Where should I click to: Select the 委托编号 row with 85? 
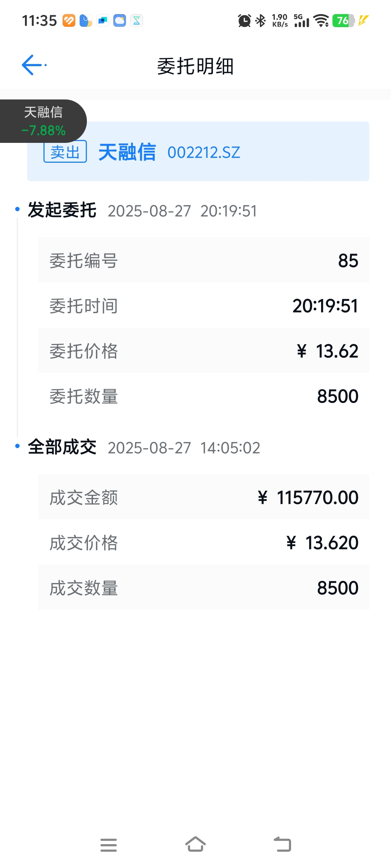pyautogui.click(x=203, y=260)
